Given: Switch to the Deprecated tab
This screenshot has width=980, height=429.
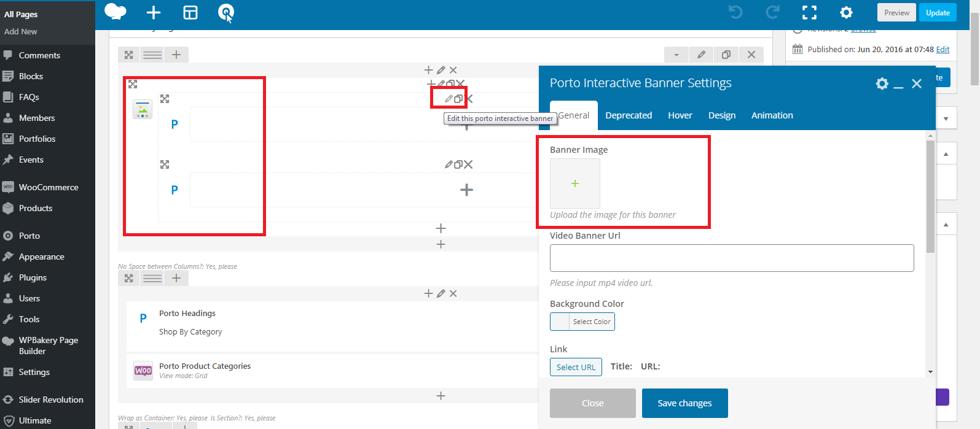Looking at the screenshot, I should (629, 115).
